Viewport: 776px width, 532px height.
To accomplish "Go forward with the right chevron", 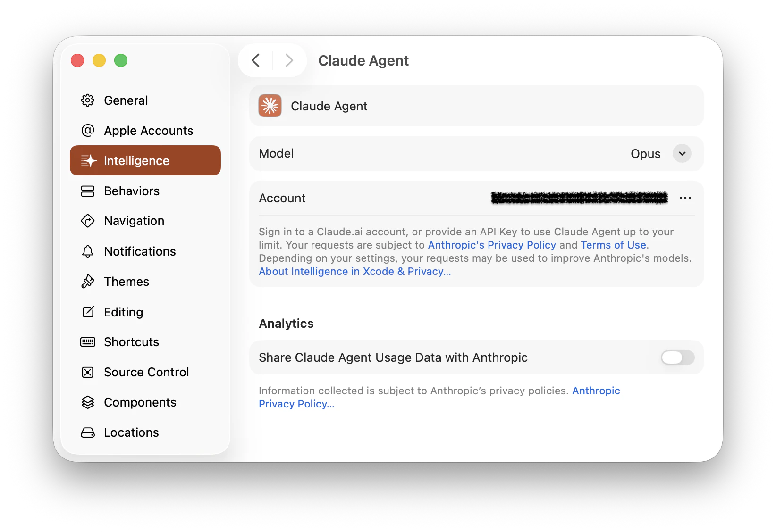I will [289, 60].
